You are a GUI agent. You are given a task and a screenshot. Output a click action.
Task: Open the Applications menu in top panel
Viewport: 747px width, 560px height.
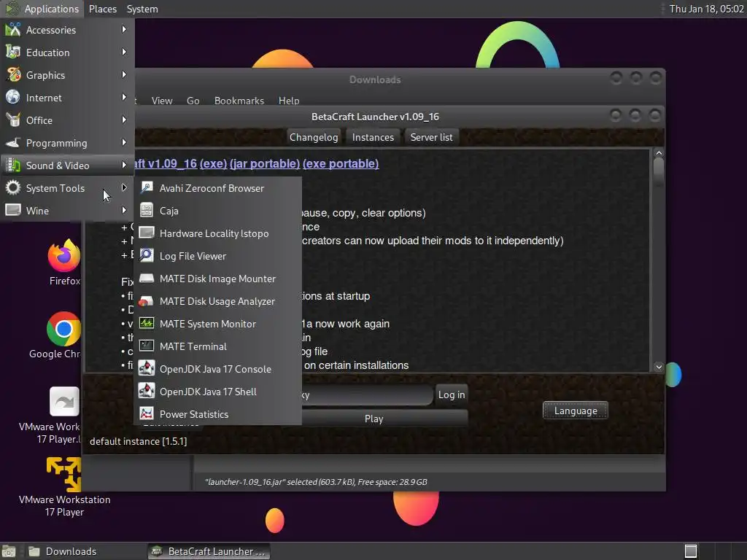(x=42, y=9)
